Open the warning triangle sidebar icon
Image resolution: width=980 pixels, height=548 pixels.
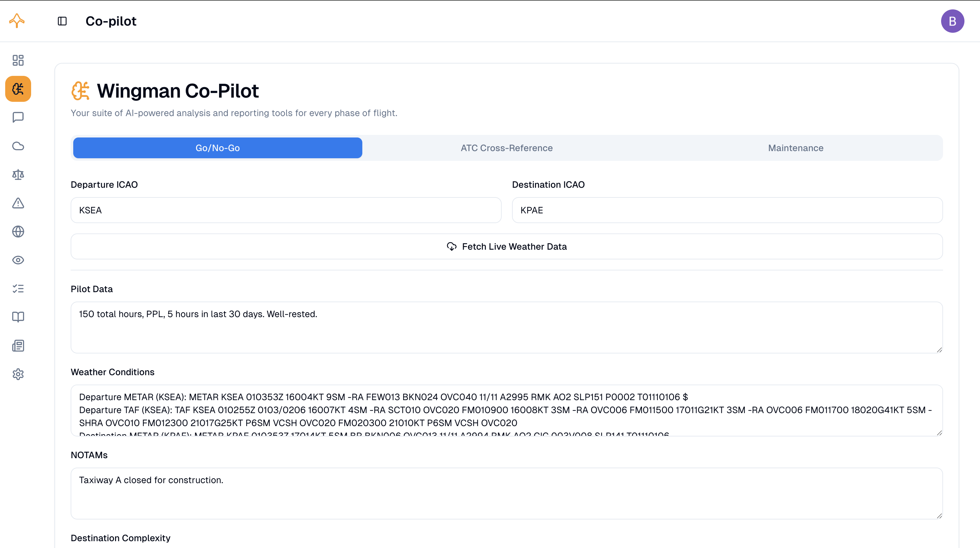coord(18,203)
